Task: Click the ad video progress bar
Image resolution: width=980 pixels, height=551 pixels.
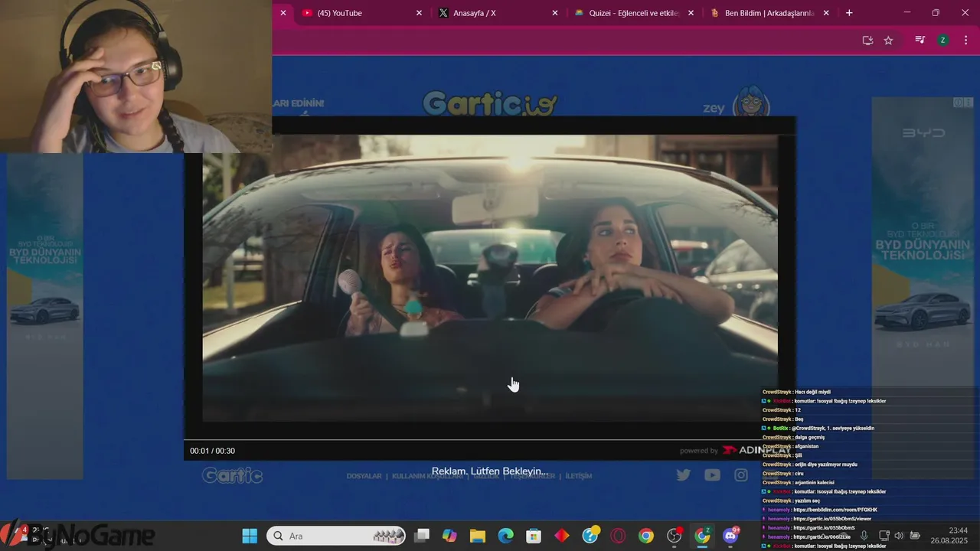Action: click(490, 440)
